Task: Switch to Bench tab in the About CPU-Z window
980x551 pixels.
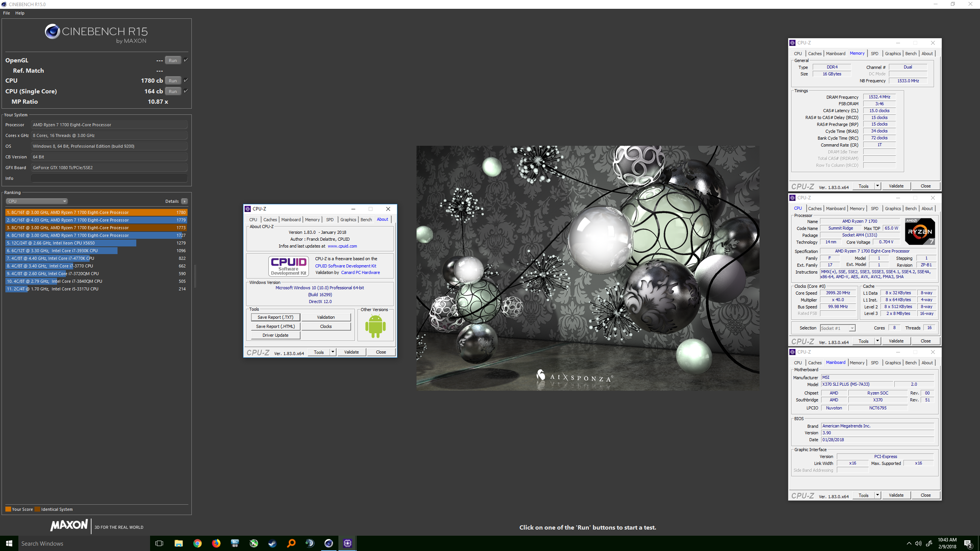Action: click(x=366, y=220)
